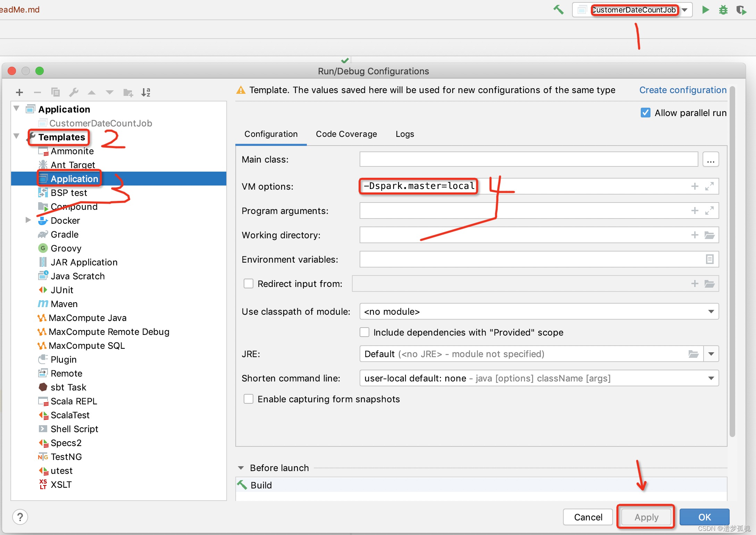Click the Create configuration link

coord(682,90)
